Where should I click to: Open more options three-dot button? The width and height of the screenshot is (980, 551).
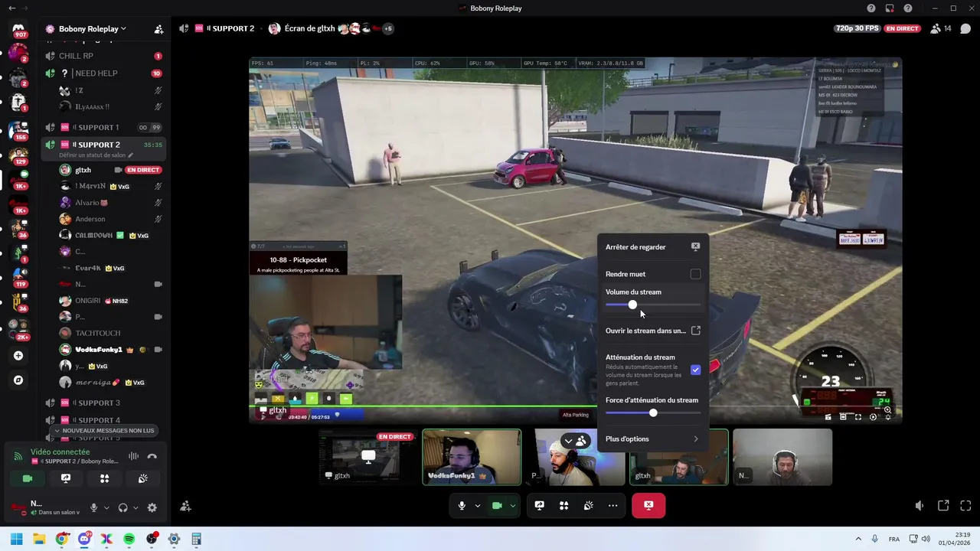click(612, 506)
